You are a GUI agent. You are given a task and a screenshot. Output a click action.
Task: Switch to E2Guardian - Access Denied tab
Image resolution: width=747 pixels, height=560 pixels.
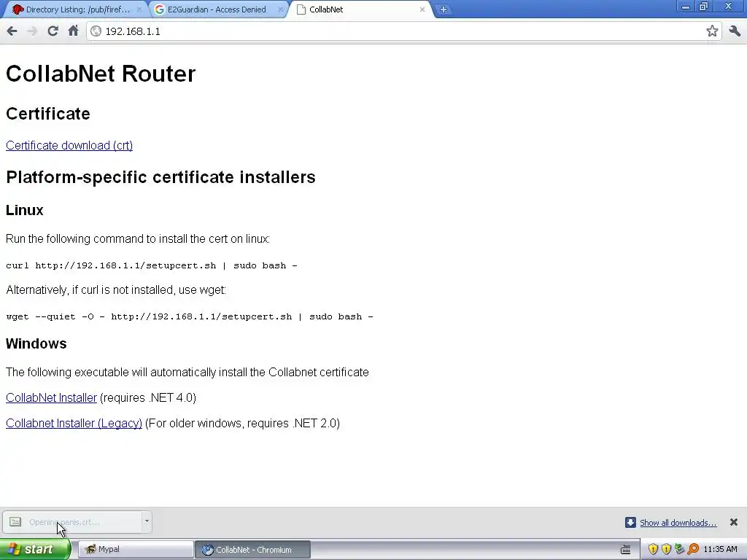(x=217, y=9)
